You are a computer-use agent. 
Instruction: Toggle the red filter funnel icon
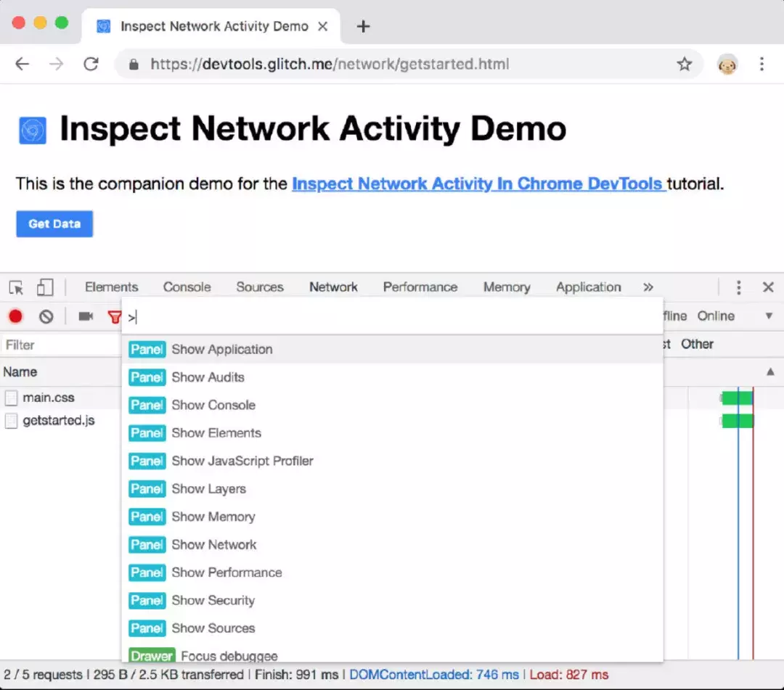click(115, 317)
